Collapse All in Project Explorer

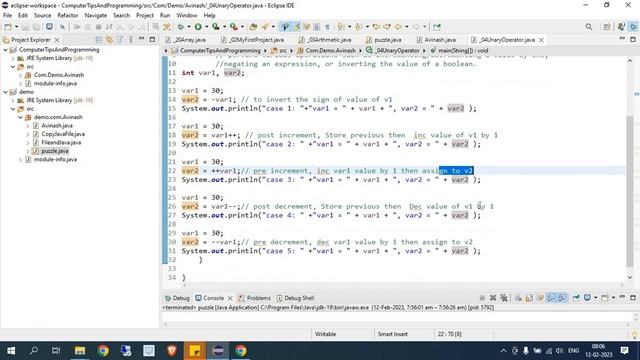pyautogui.click(x=98, y=40)
